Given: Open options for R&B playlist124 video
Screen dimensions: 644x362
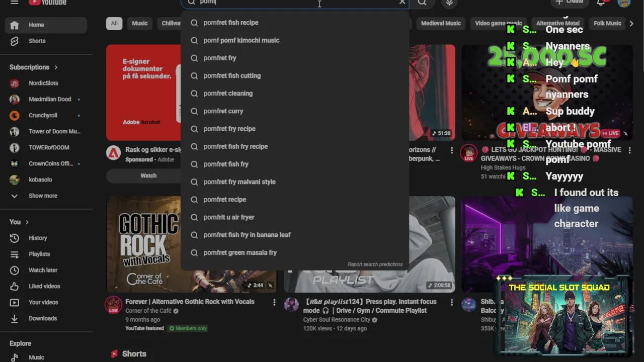Looking at the screenshot, I should (x=452, y=302).
